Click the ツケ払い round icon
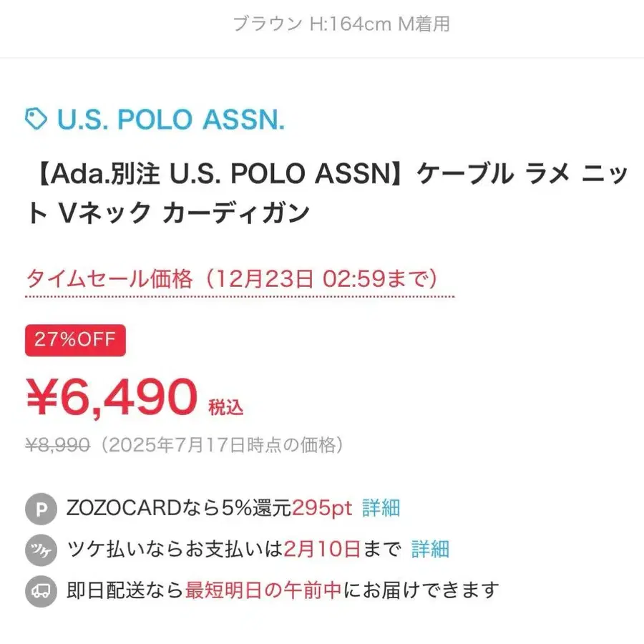644x644 pixels. click(41, 550)
